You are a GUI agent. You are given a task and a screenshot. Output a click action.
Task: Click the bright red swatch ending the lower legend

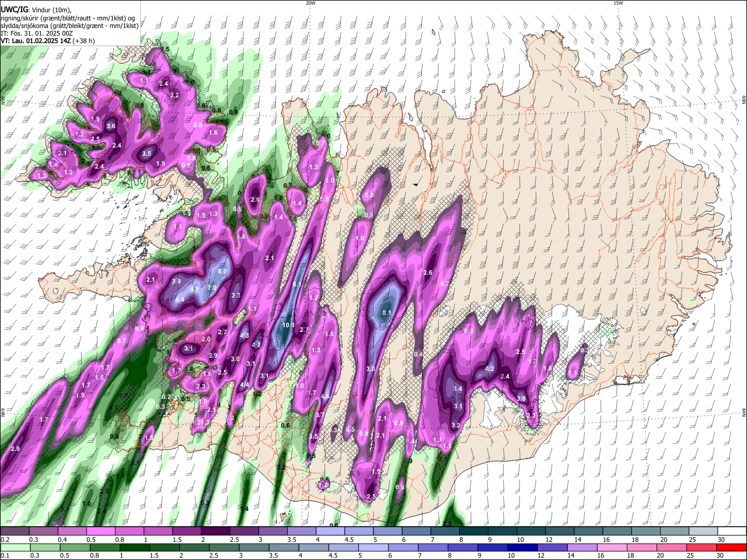coord(731,547)
